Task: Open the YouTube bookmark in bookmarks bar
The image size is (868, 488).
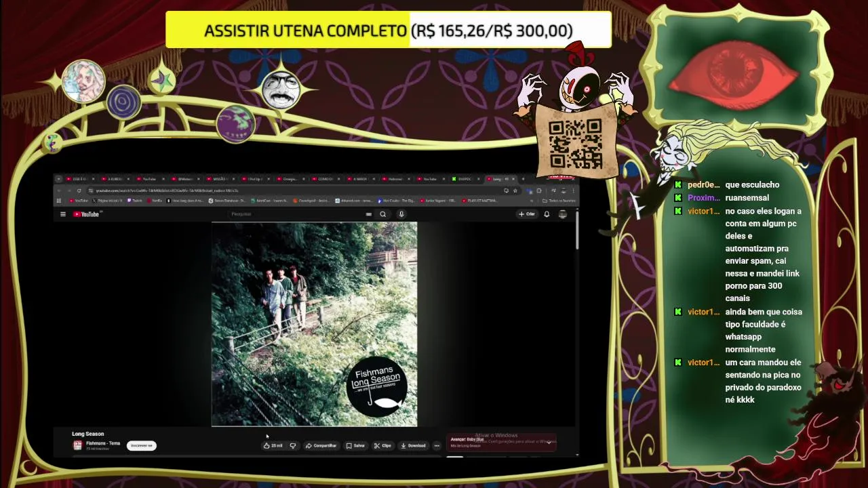Action: [79, 201]
